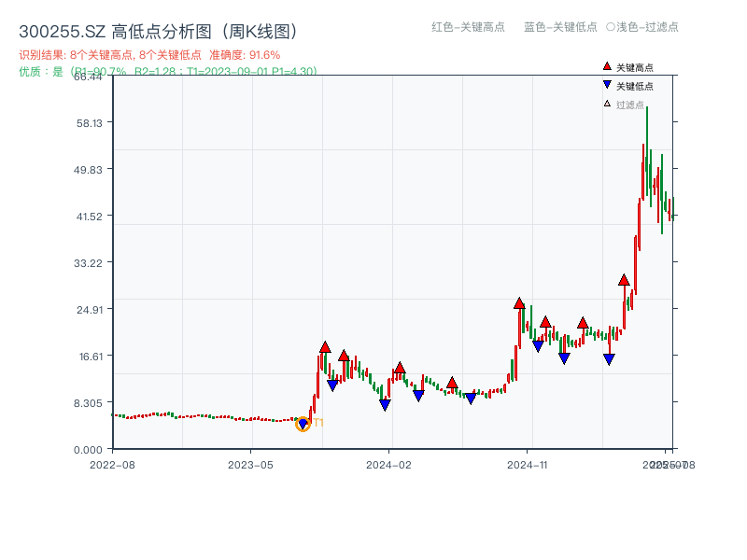The height and width of the screenshot is (560, 747).
Task: Click the circle icon beside 浅色-过滤点
Action: (611, 27)
